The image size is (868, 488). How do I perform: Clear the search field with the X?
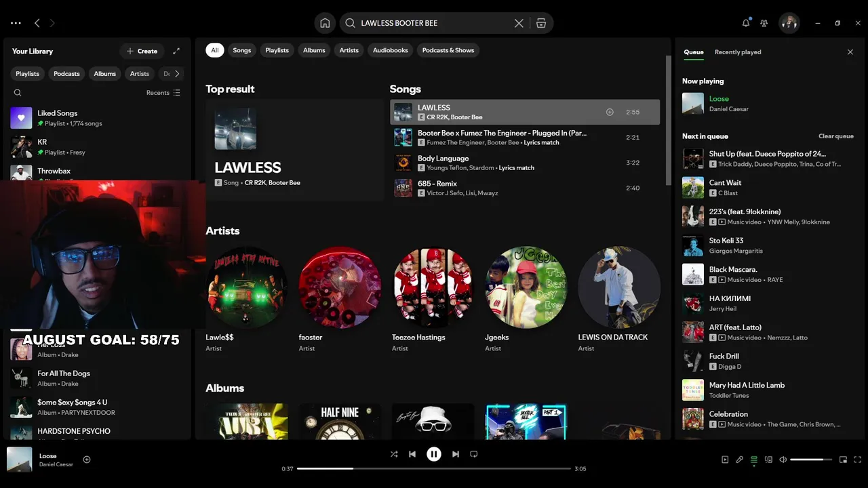click(x=519, y=23)
